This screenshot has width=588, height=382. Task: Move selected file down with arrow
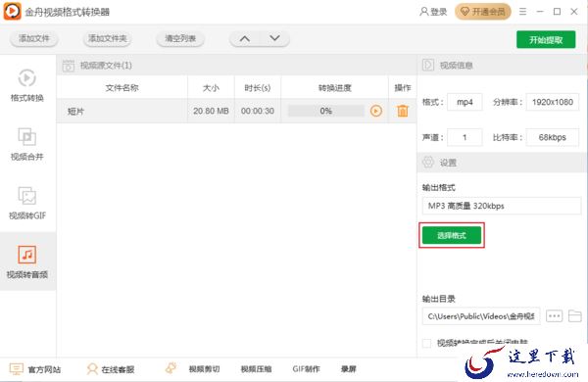[274, 38]
